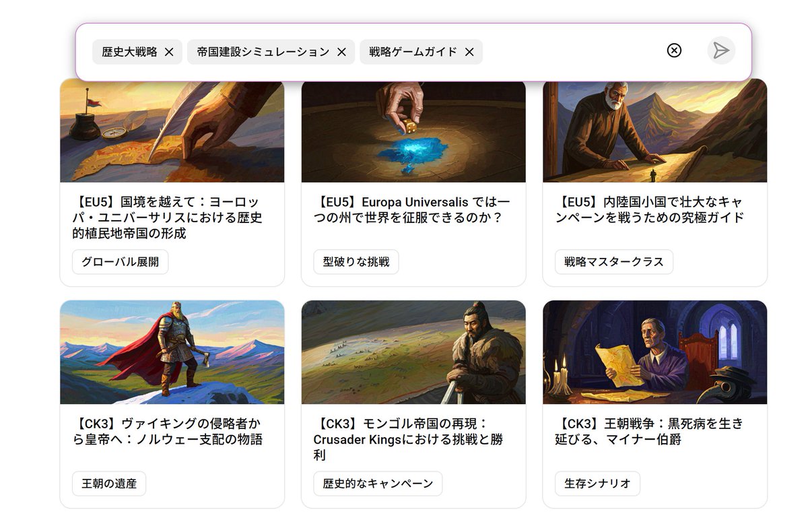Open article ヴァイキングの侵略者から皇帝へ
This screenshot has height=532, width=808.
click(x=167, y=432)
